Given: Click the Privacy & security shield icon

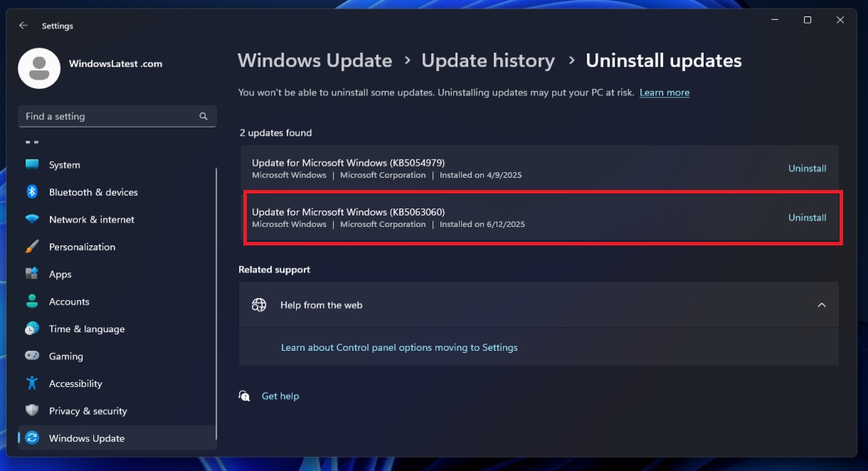Looking at the screenshot, I should pos(32,411).
